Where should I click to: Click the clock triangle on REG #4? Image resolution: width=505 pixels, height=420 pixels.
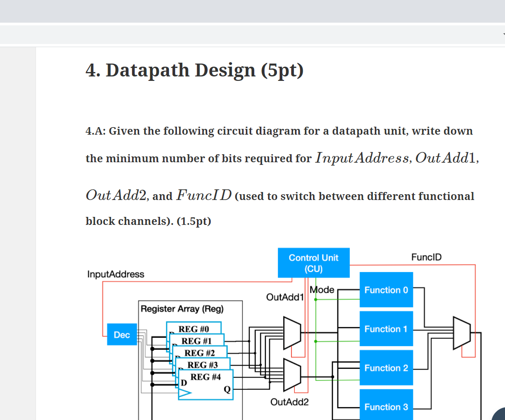click(186, 392)
